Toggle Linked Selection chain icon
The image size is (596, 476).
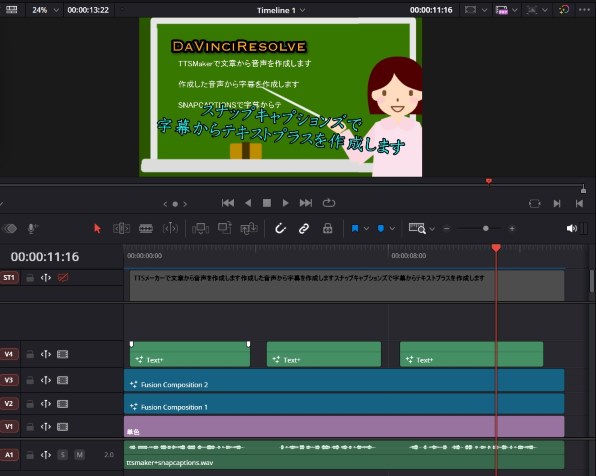click(x=304, y=228)
